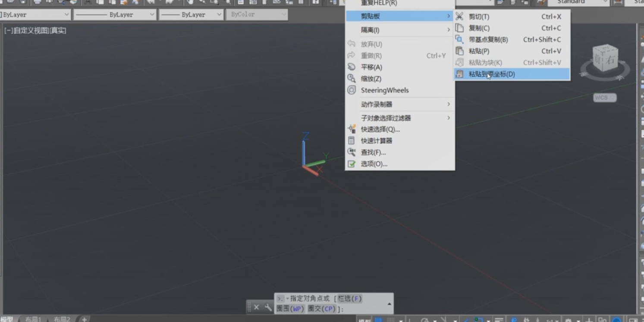The height and width of the screenshot is (322, 644).
Task: Toggle snap mode in status bar
Action: [x=390, y=320]
